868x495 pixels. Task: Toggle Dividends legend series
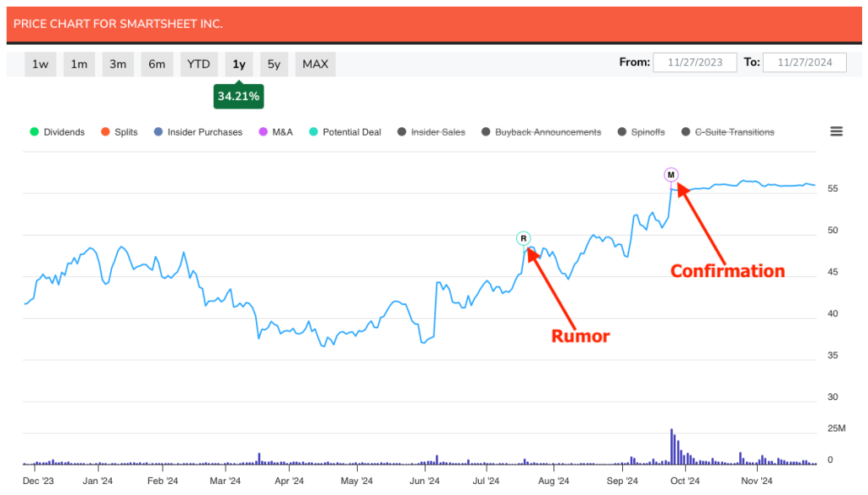tap(58, 131)
